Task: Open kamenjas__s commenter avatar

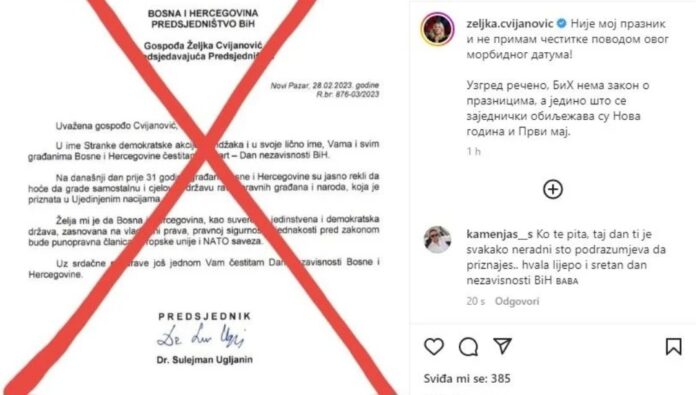Action: tap(437, 239)
